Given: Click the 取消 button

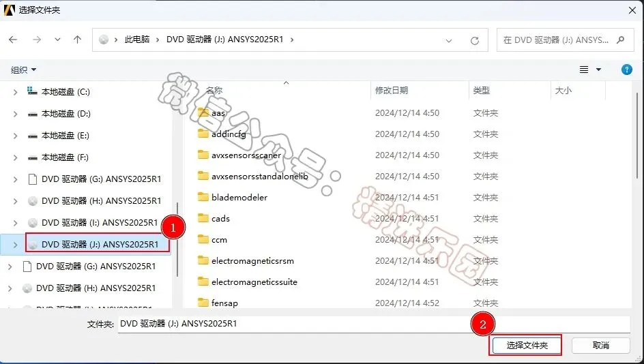Looking at the screenshot, I should 601,346.
